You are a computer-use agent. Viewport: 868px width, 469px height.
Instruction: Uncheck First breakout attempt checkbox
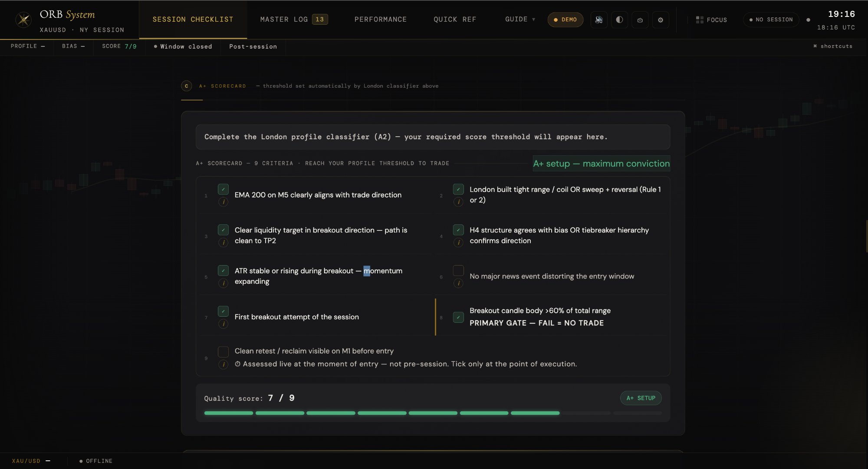223,311
